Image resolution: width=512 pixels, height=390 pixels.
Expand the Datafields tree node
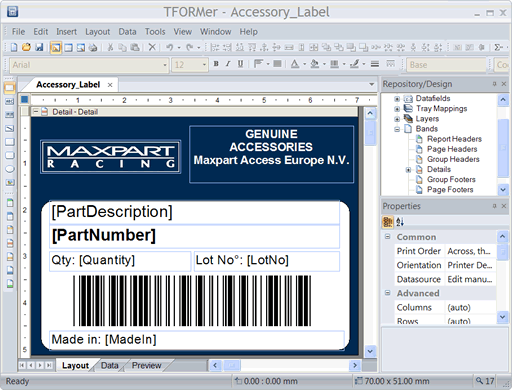point(397,99)
